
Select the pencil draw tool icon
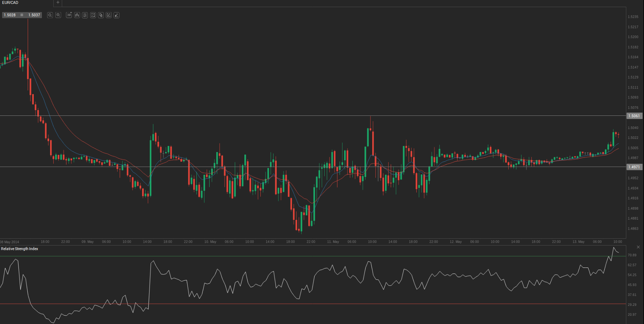117,15
